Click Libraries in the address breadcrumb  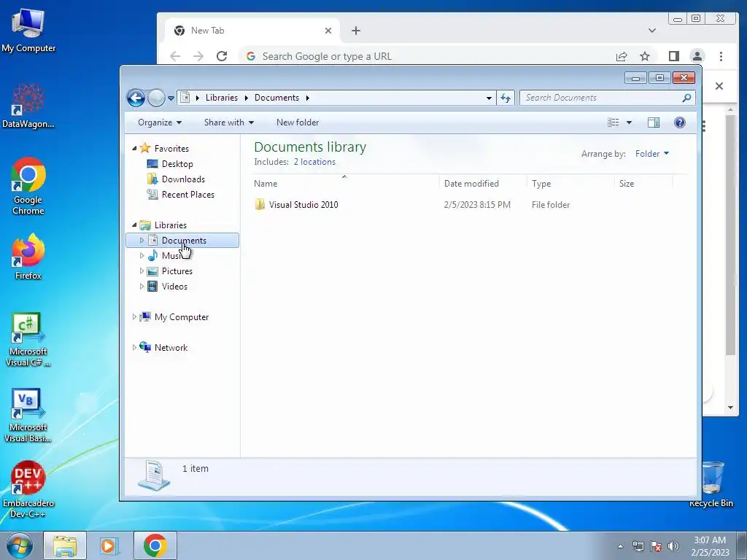pos(222,98)
